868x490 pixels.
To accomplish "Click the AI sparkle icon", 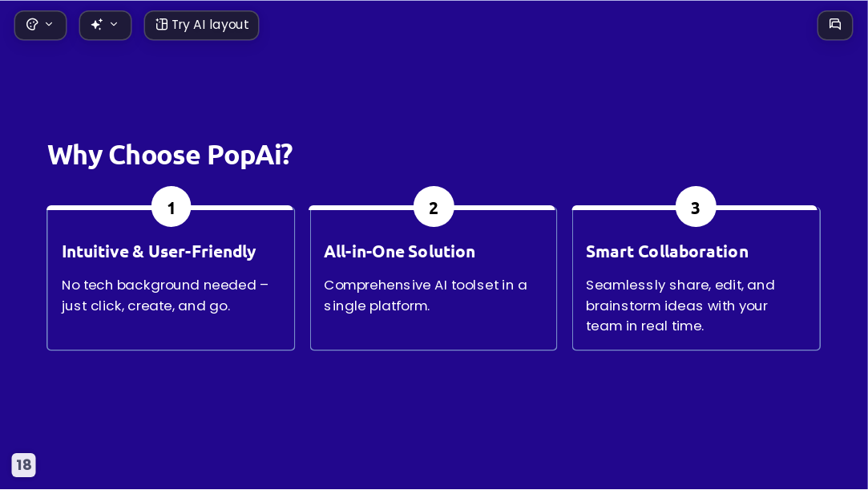I will pyautogui.click(x=97, y=24).
